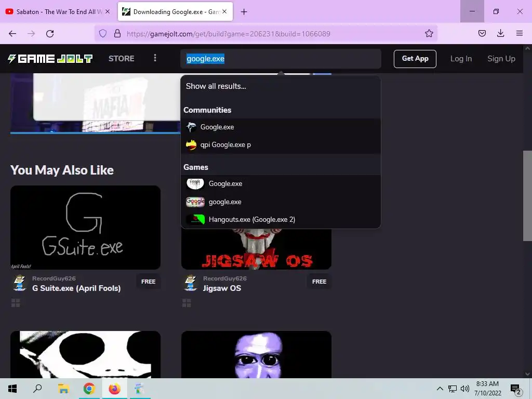This screenshot has width=532, height=399.
Task: Click the Log In link
Action: pos(461,59)
